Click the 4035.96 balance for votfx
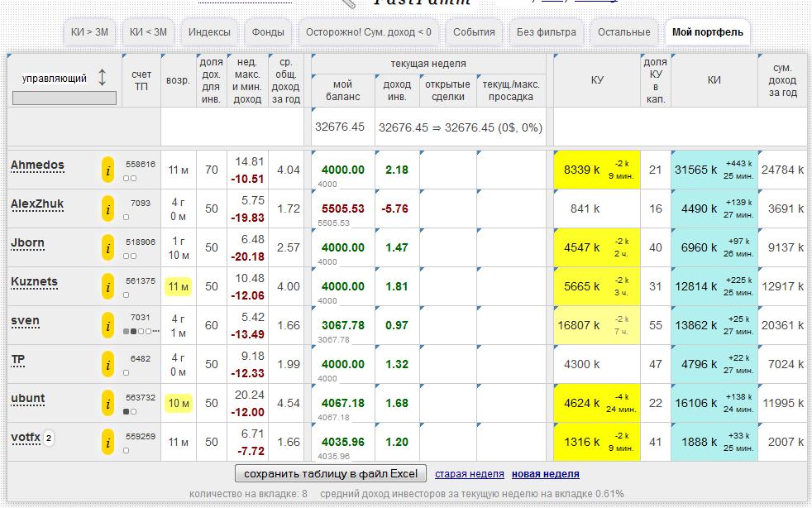 point(343,442)
